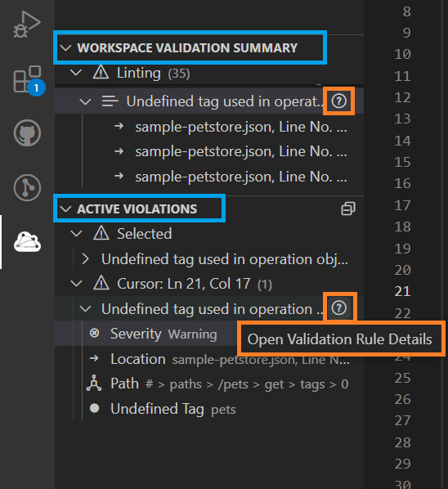Image resolution: width=448 pixels, height=489 pixels.
Task: Click help icon beside Active Violations undefined tag
Action: click(x=339, y=308)
